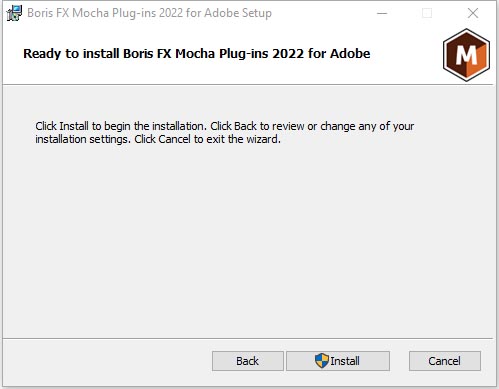Click the Install button with shield icon
Screen dimensions: 499x389
pyautogui.click(x=338, y=361)
